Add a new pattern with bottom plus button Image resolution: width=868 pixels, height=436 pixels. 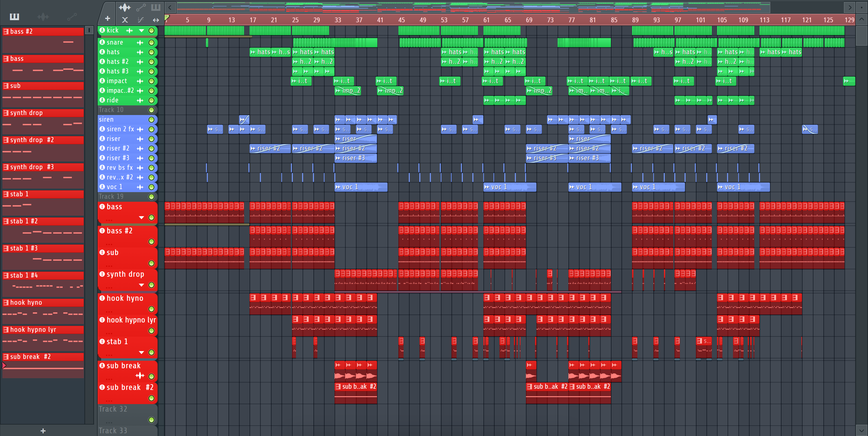(43, 431)
